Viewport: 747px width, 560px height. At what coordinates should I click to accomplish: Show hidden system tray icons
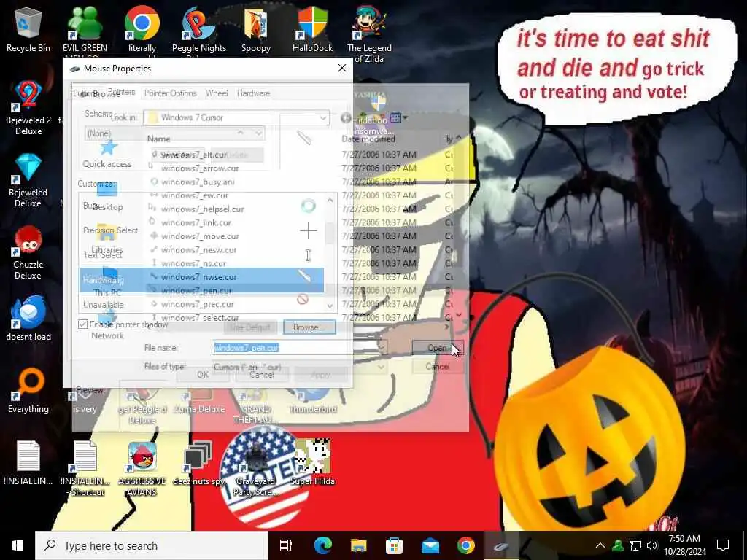click(600, 545)
